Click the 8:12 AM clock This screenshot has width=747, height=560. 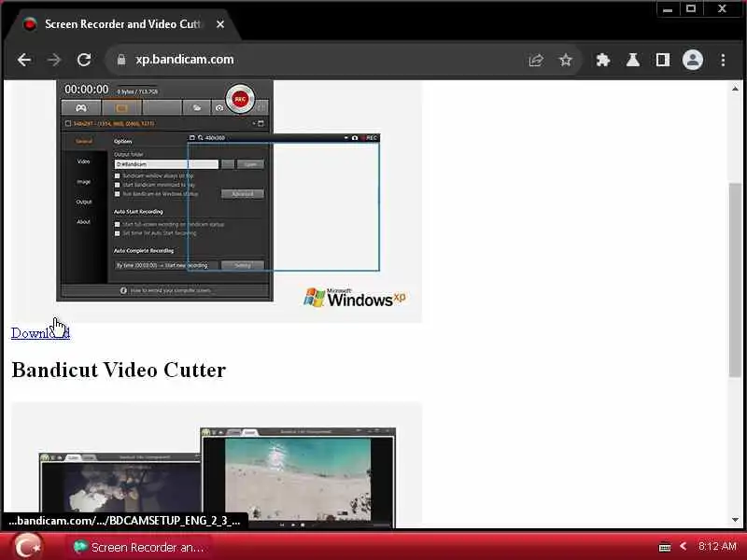(x=717, y=546)
